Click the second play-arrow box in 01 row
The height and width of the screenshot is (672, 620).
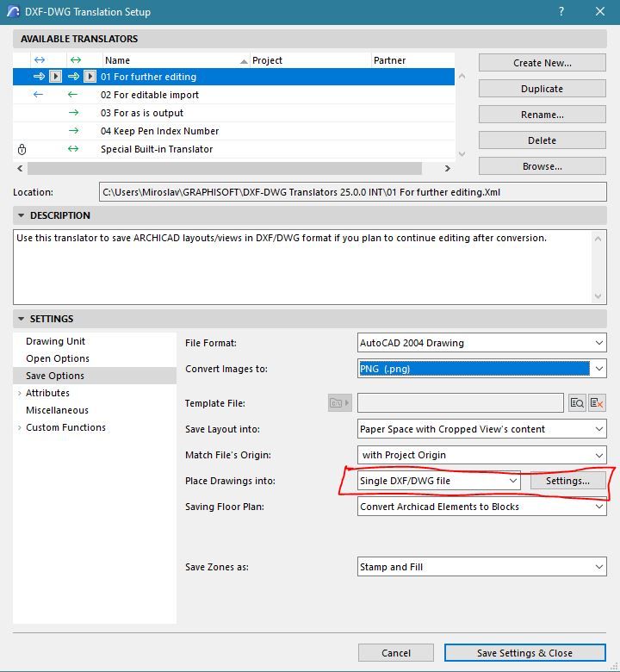[x=90, y=77]
